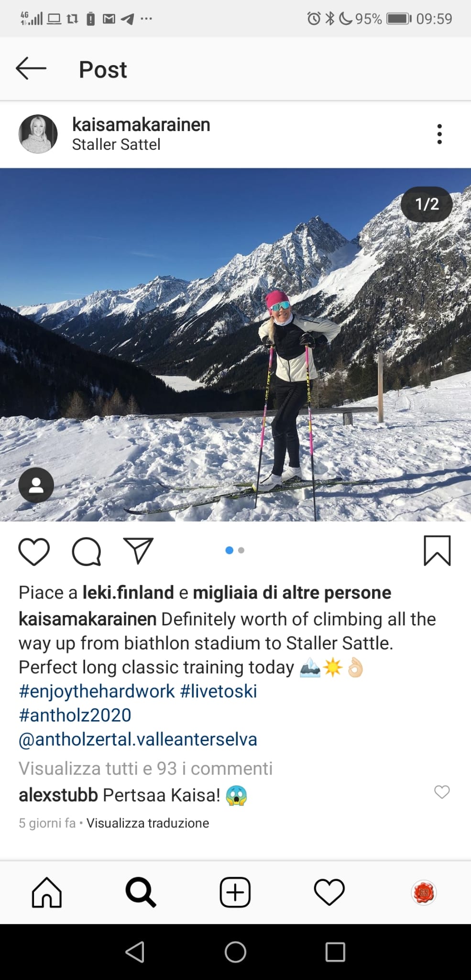Show tagged people in the photo

(36, 485)
